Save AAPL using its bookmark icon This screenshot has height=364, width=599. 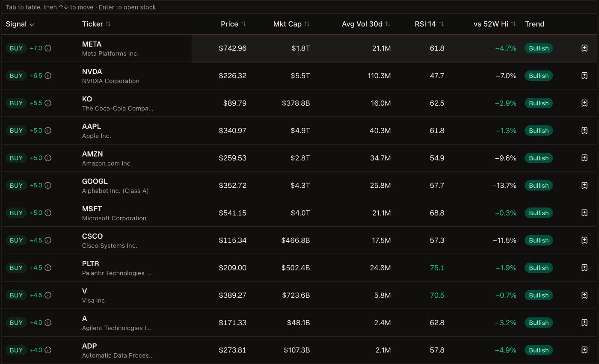pyautogui.click(x=584, y=130)
